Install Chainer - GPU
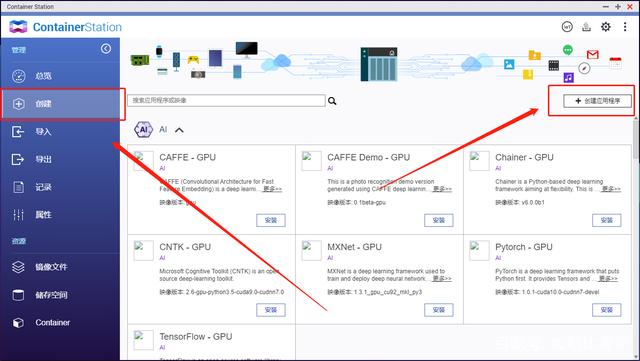 coord(607,220)
